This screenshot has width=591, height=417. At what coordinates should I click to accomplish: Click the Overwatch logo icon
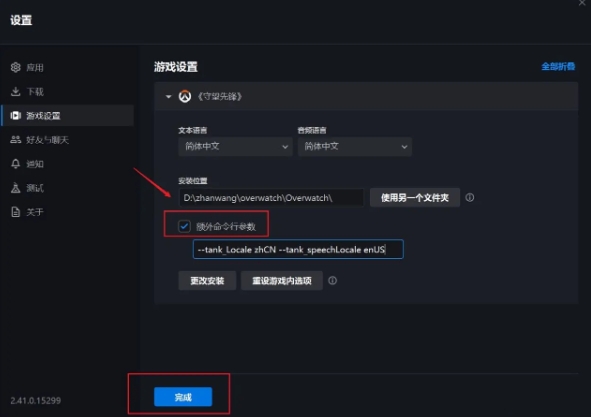pos(185,97)
